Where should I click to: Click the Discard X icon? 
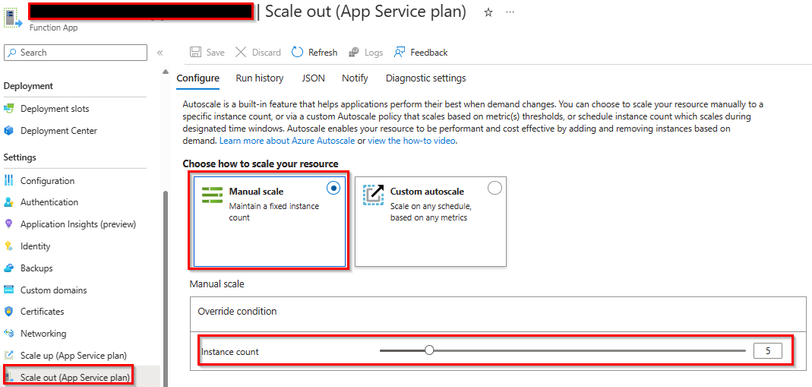(x=241, y=52)
